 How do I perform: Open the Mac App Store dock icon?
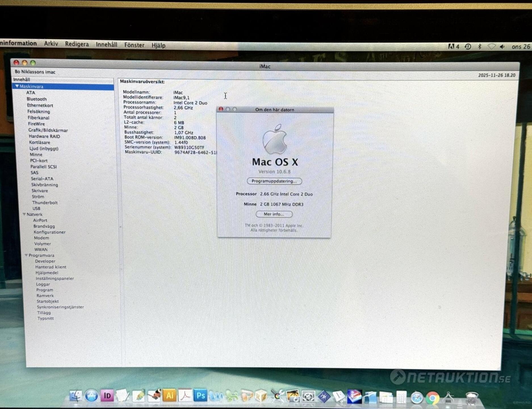[x=91, y=396]
